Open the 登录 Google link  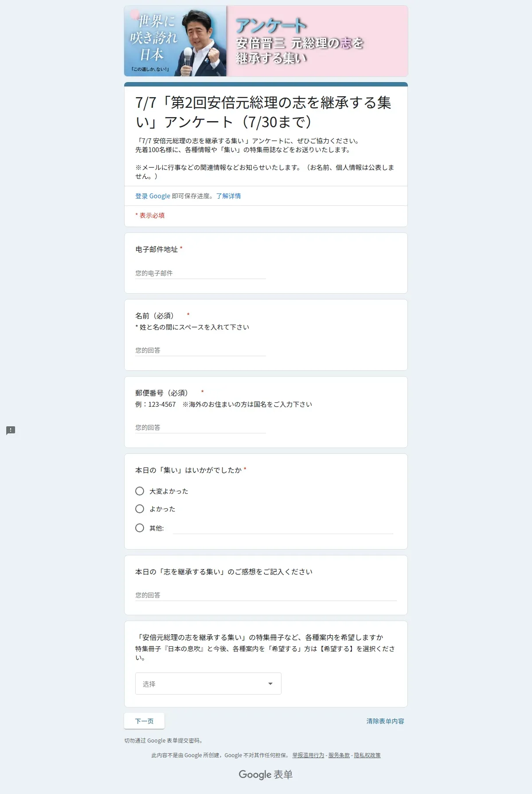coord(153,196)
